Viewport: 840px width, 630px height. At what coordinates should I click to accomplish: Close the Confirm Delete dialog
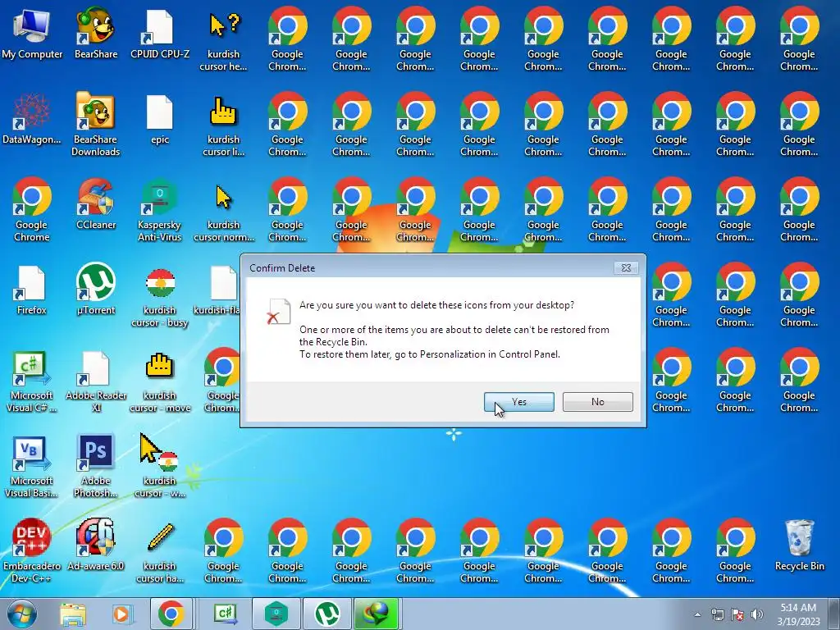point(626,268)
